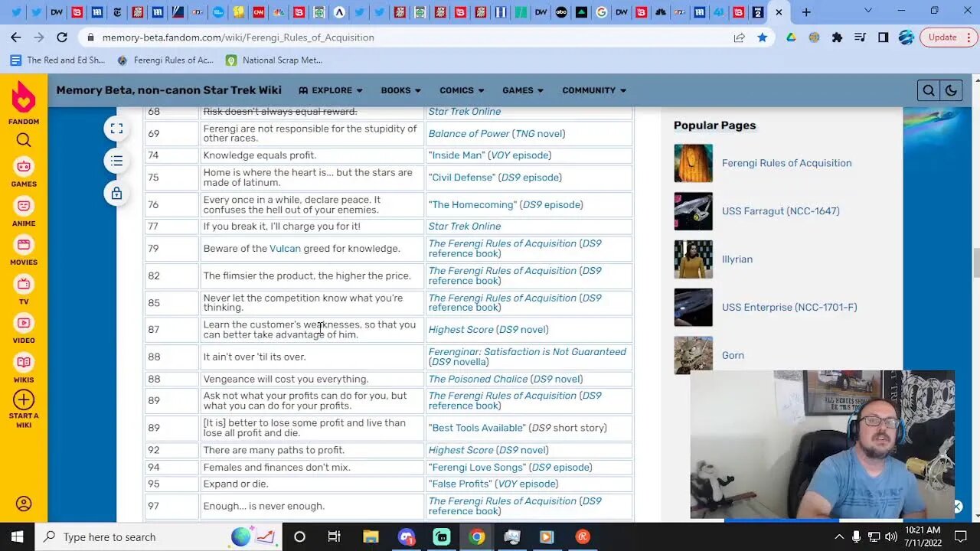The image size is (980, 551).
Task: Open Ferenginar: Satisfaction is Not Guaranteed link
Action: (528, 352)
